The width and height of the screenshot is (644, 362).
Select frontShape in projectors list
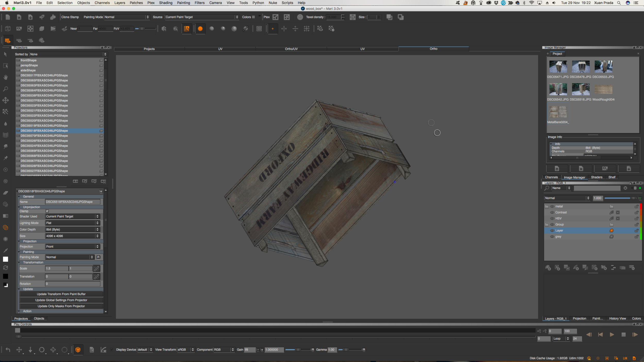pos(60,60)
